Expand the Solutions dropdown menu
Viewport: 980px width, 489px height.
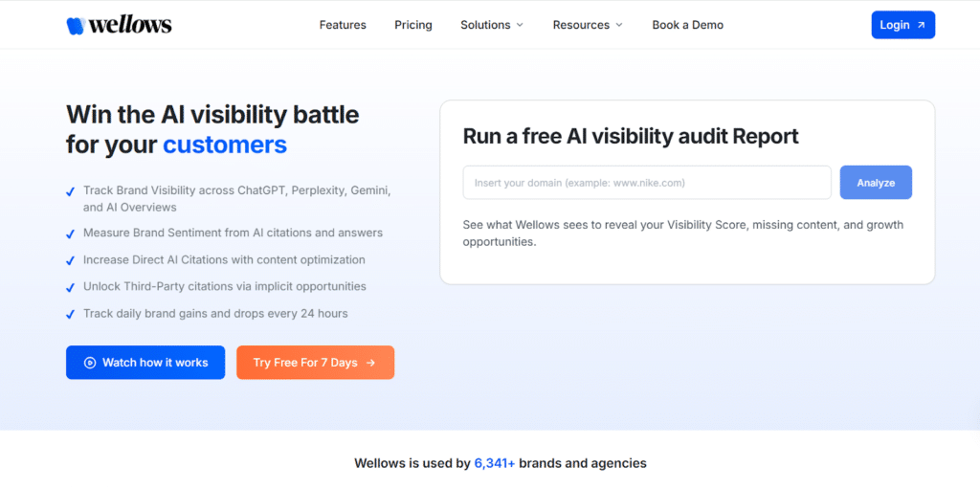click(492, 25)
